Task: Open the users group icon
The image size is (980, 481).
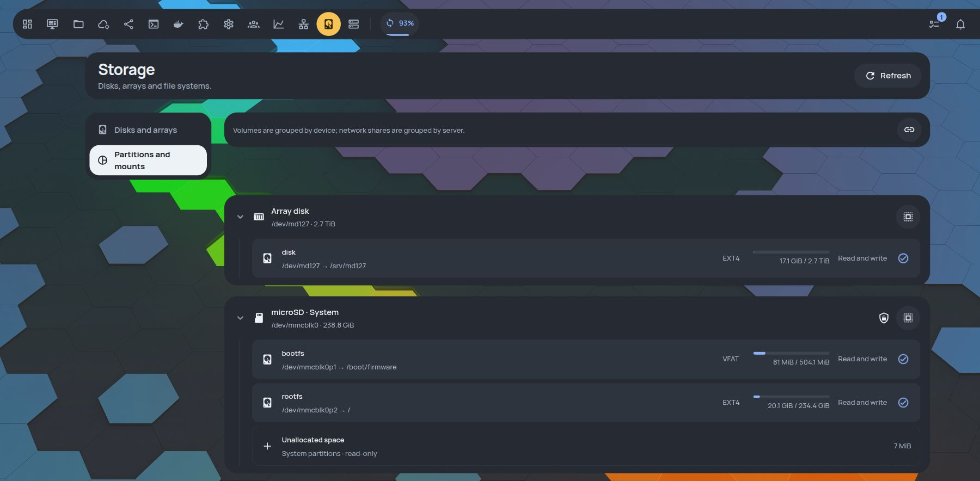Action: tap(254, 24)
